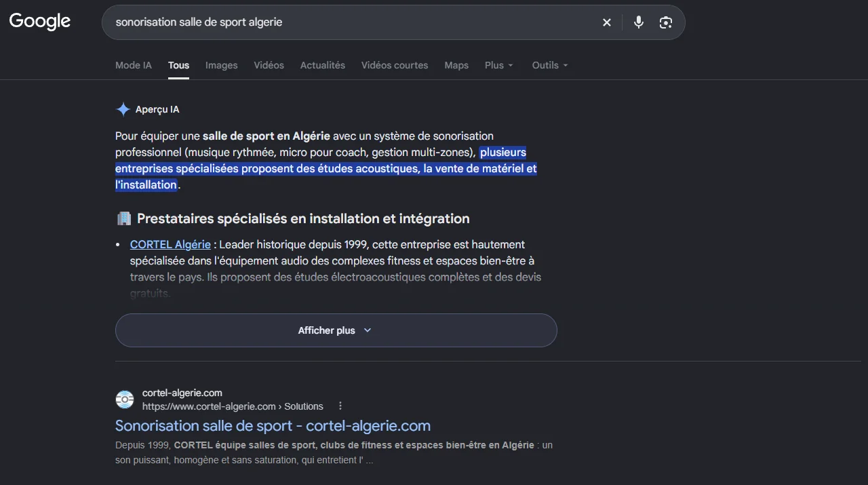Click the building emoji next to Prestataires heading

pyautogui.click(x=123, y=218)
